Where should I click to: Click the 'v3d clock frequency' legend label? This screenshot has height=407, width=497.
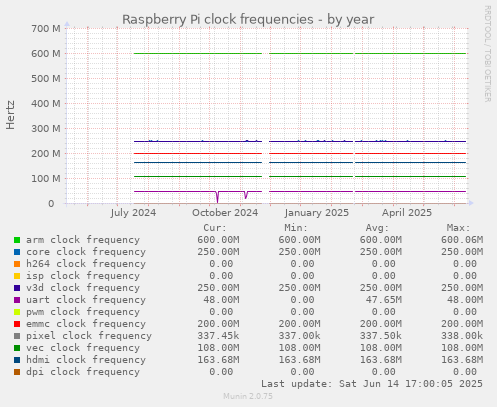pyautogui.click(x=83, y=288)
